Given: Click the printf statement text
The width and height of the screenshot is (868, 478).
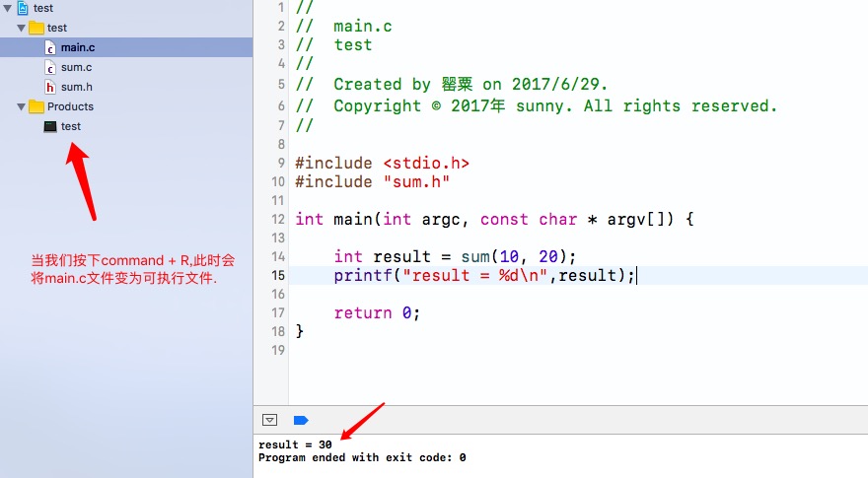Looking at the screenshot, I should coord(484,276).
